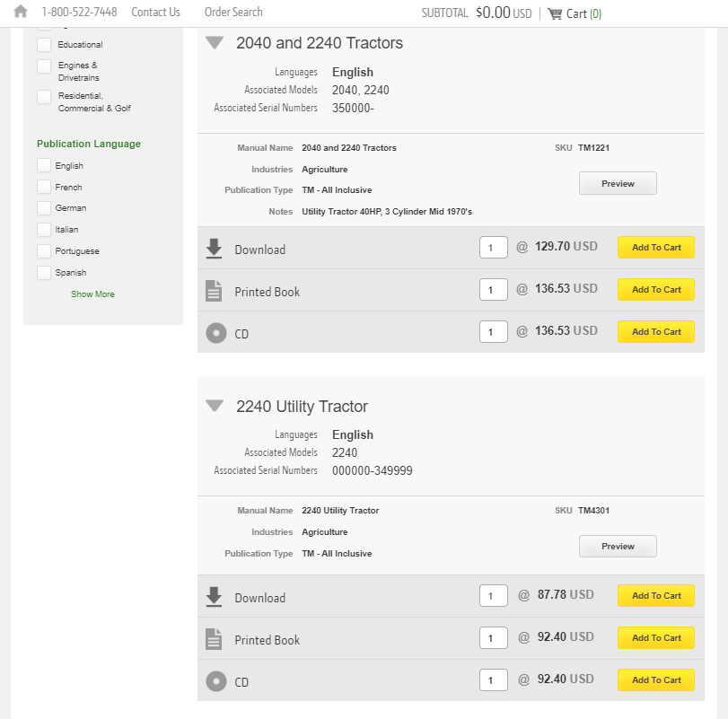Viewport: 728px width, 719px height.
Task: Click quantity field for 129.70 USD Download
Action: [494, 248]
